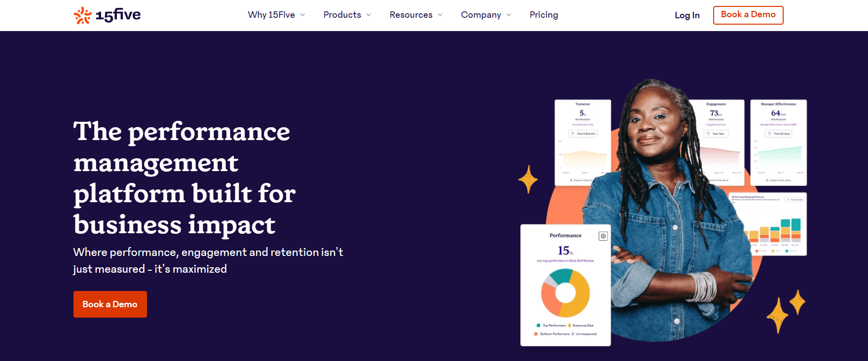The image size is (868, 361).
Task: Click the orange Book a Demo hero button
Action: click(x=110, y=304)
